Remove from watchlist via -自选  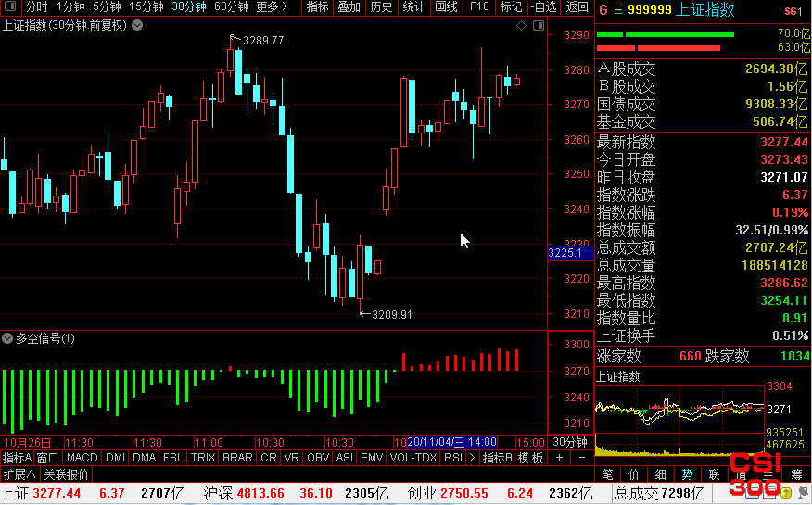point(544,6)
